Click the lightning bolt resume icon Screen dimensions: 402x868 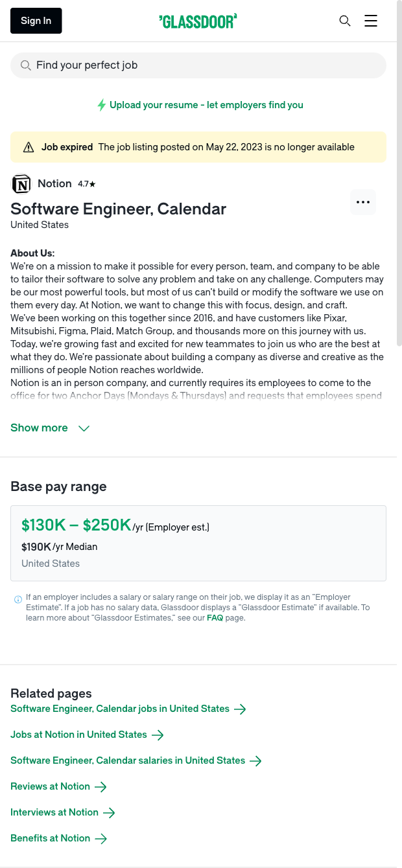[x=101, y=105]
